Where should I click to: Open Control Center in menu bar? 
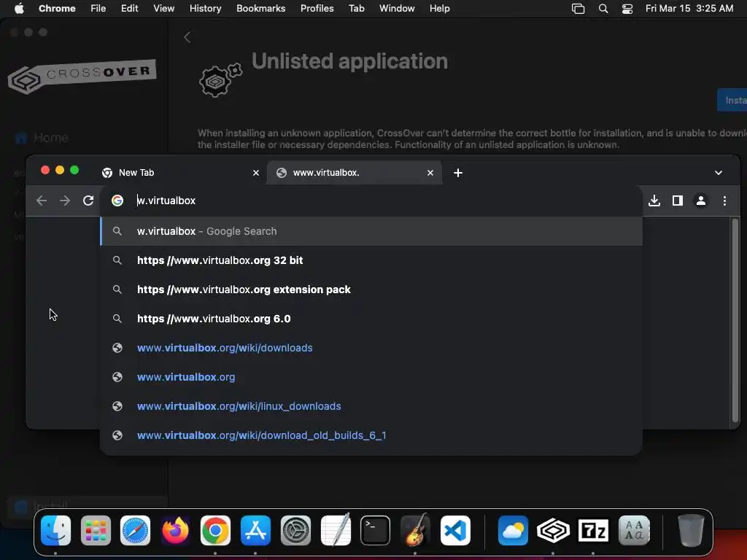pos(627,8)
